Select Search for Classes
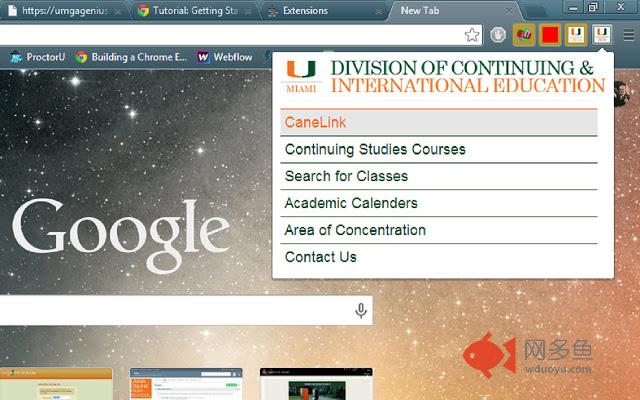 [x=439, y=176]
